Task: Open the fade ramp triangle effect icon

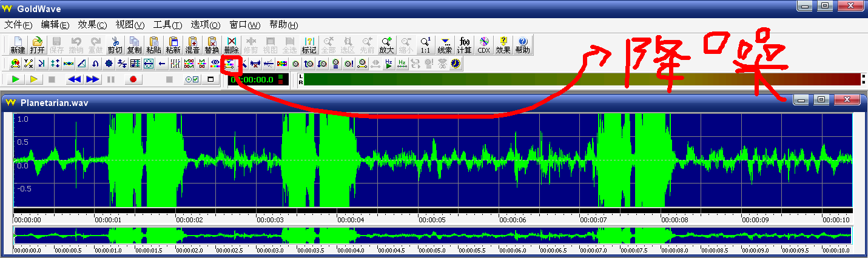Action: click(x=82, y=63)
